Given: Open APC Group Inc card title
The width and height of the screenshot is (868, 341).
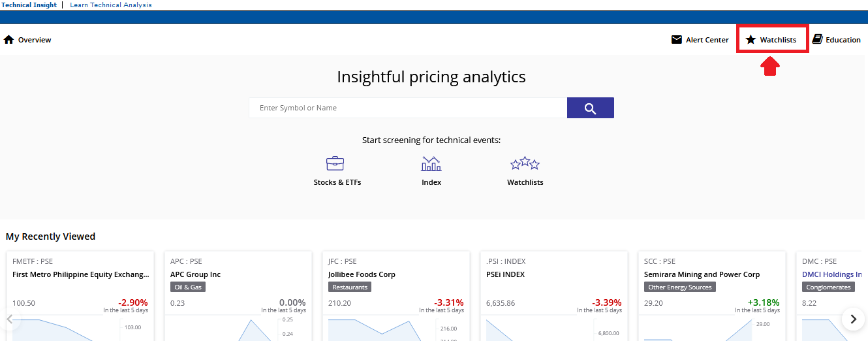Looking at the screenshot, I should point(196,274).
